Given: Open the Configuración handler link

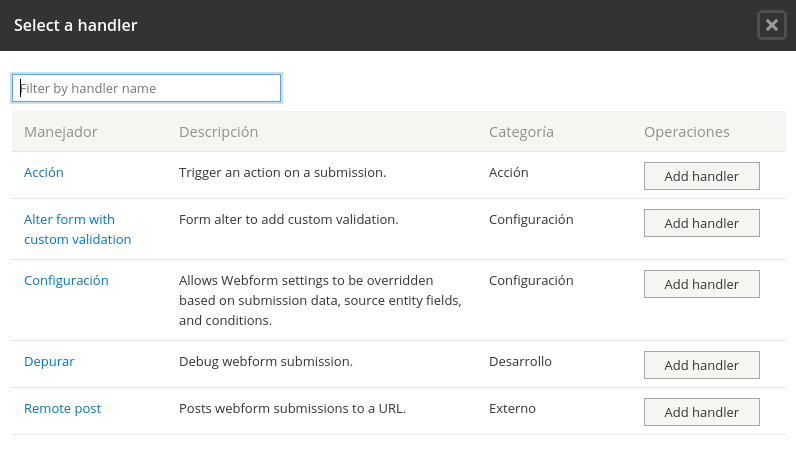Looking at the screenshot, I should 66,281.
